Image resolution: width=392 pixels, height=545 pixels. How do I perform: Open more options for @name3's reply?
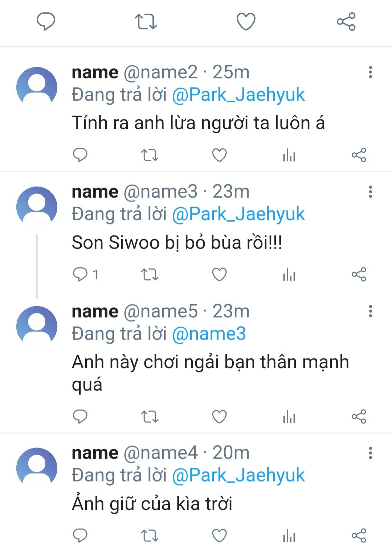(x=370, y=192)
